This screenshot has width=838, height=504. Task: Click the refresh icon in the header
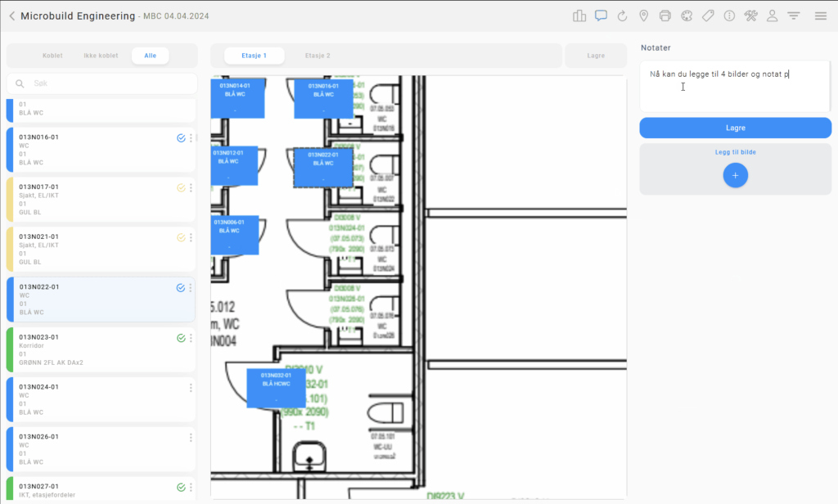[x=622, y=16]
